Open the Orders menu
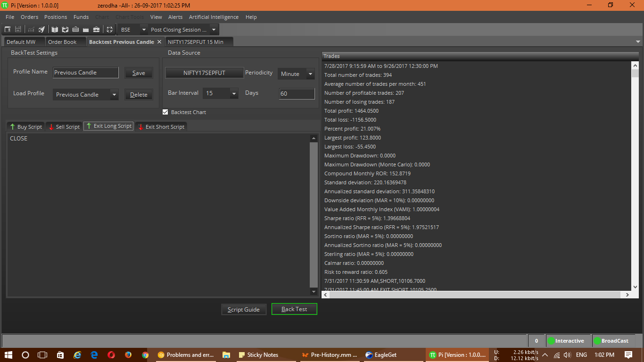This screenshot has height=362, width=644. (29, 17)
